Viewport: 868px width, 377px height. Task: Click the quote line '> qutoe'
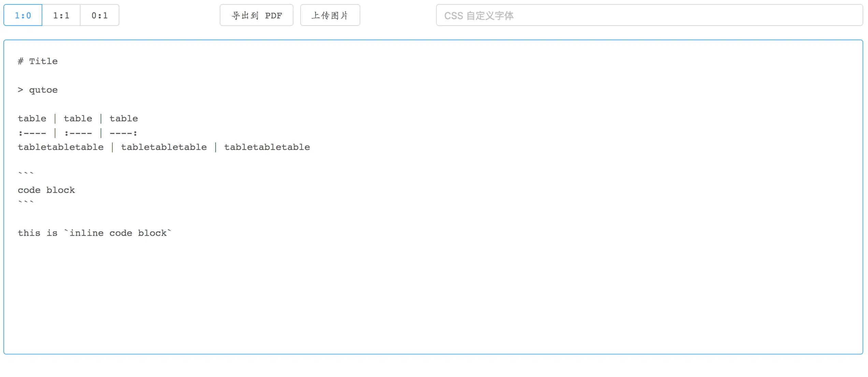click(38, 90)
